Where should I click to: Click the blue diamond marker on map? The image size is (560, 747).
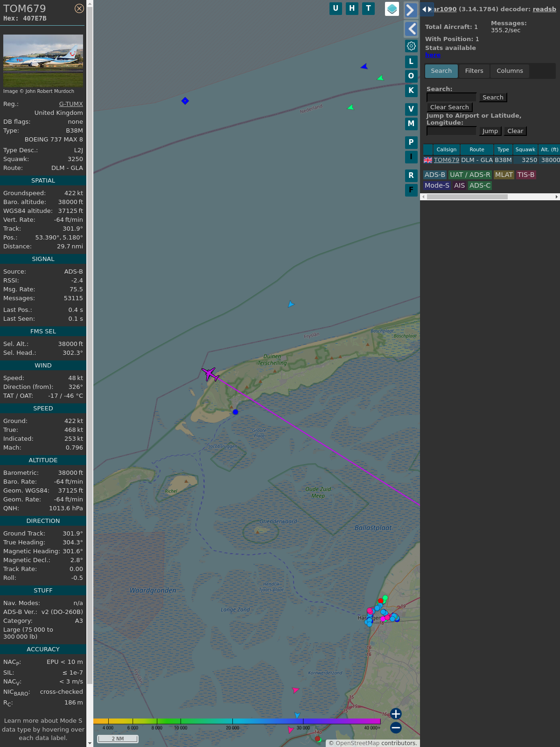185,101
